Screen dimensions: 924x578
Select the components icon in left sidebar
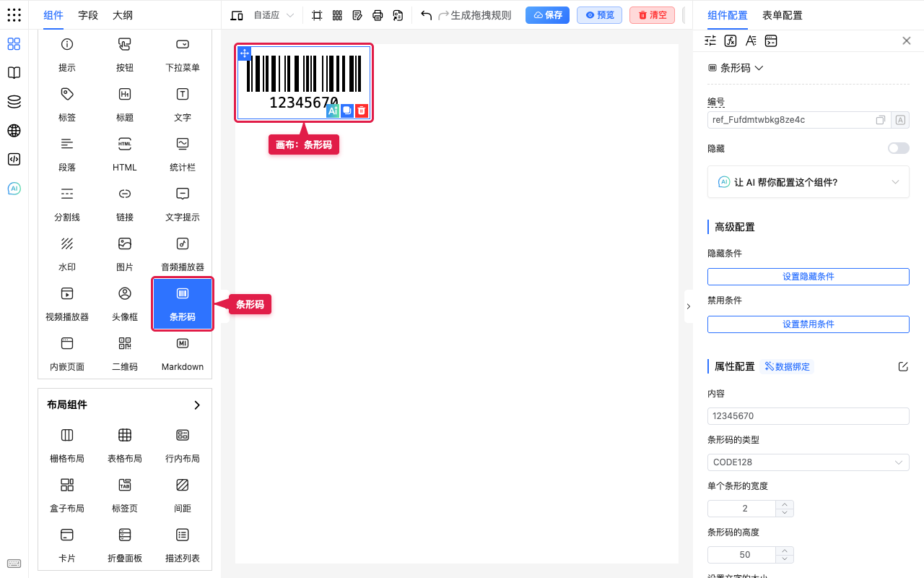coord(14,44)
